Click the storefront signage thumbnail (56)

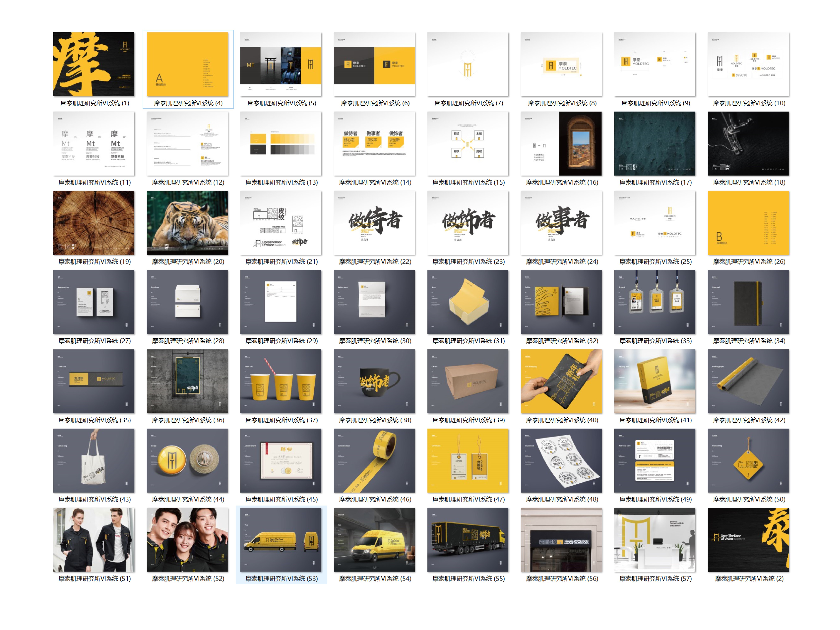pyautogui.click(x=561, y=540)
